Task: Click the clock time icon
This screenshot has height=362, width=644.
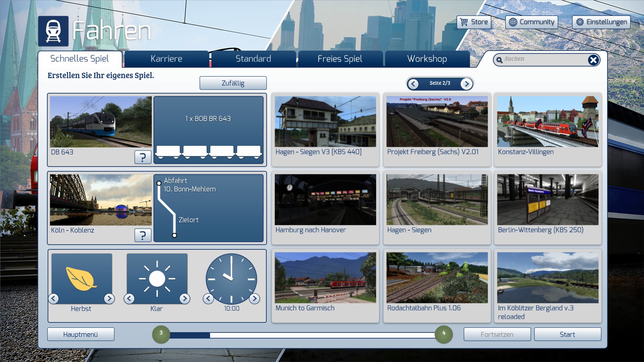Action: [x=231, y=278]
